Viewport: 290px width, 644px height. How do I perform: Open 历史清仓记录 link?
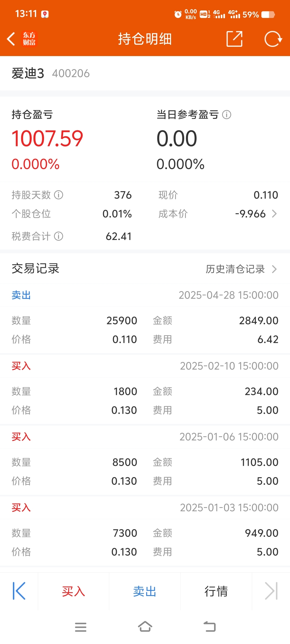point(241,269)
